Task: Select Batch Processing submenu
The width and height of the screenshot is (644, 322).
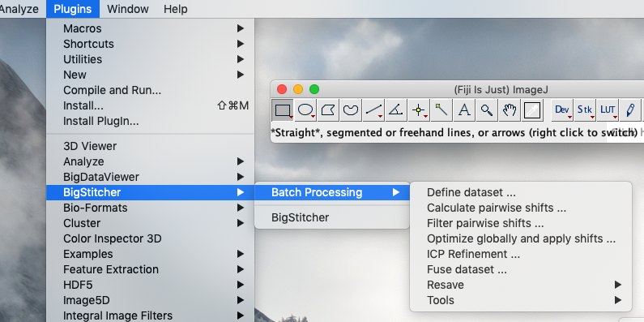Action: (332, 192)
